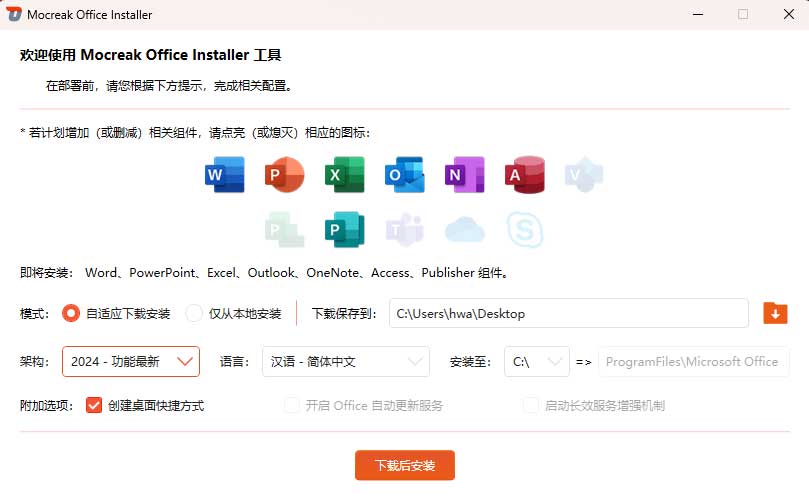Toggle the PowerPoint component icon
The width and height of the screenshot is (809, 499).
284,174
